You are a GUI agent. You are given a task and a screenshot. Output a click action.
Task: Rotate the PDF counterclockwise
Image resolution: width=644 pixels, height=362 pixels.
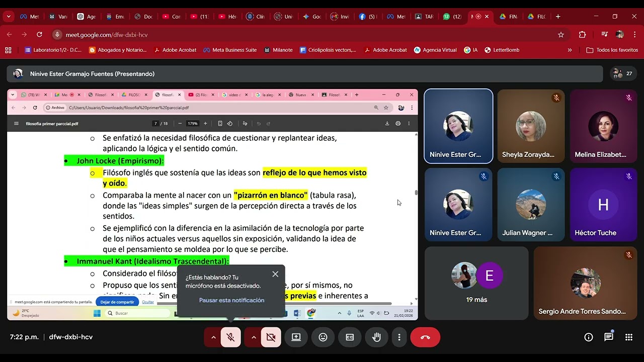(230, 123)
